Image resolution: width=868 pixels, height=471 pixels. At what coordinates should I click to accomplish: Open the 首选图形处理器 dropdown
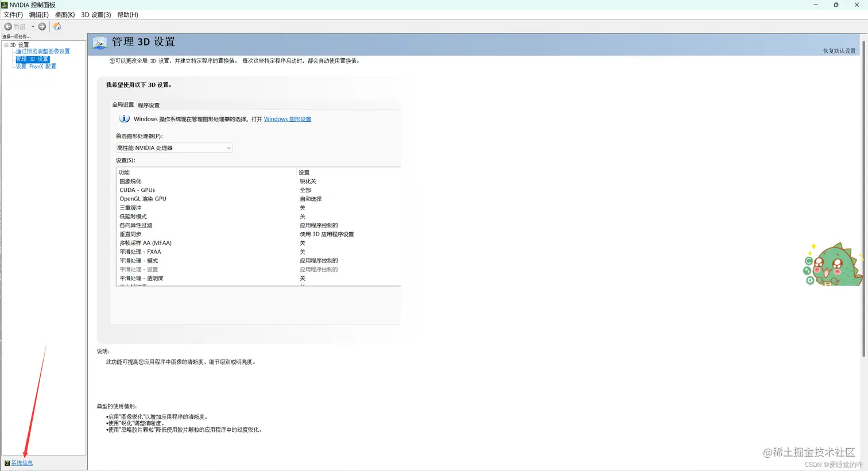pyautogui.click(x=174, y=148)
